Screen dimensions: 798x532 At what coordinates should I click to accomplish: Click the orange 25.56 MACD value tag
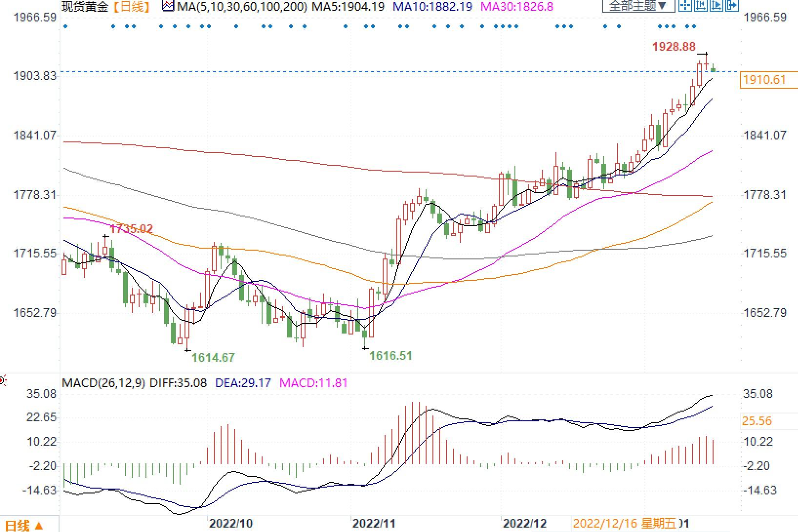tap(757, 421)
